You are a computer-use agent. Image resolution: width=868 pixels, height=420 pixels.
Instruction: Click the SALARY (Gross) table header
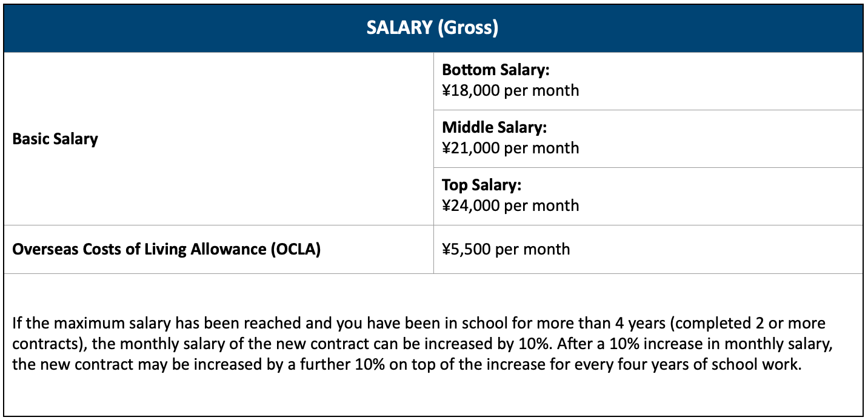433,28
